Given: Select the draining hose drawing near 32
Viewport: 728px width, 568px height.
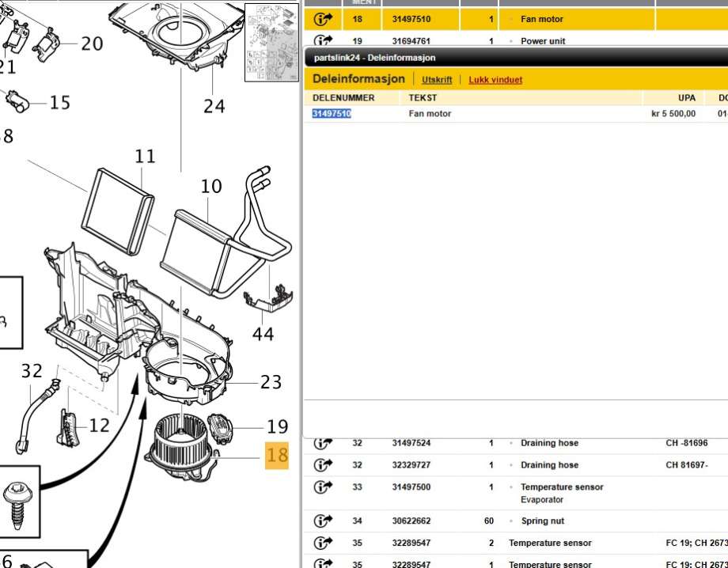Looking at the screenshot, I should coord(36,416).
